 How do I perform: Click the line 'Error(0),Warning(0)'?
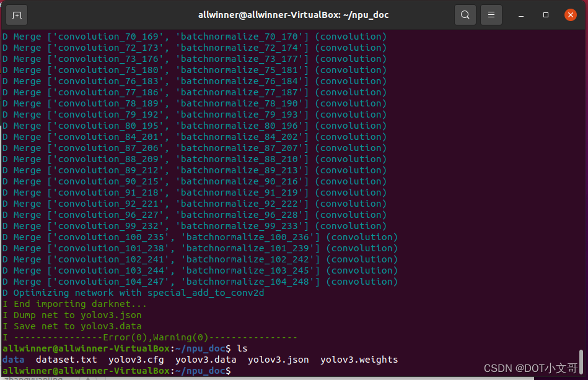click(150, 337)
